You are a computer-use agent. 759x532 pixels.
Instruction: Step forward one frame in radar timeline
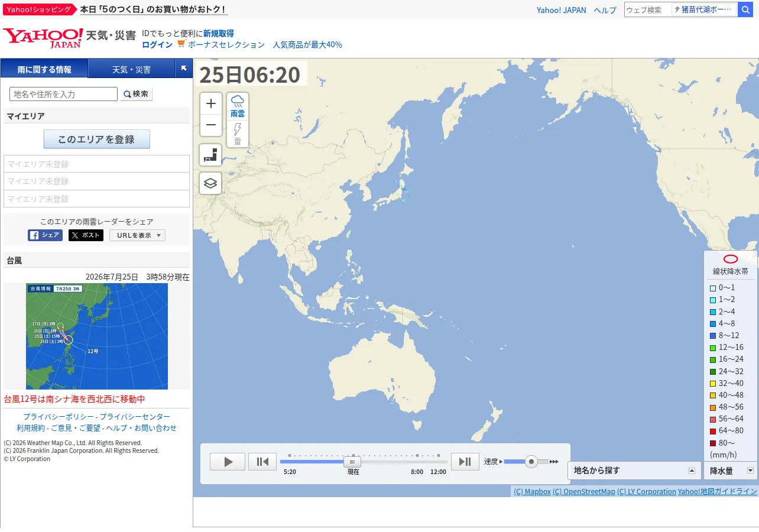[465, 462]
